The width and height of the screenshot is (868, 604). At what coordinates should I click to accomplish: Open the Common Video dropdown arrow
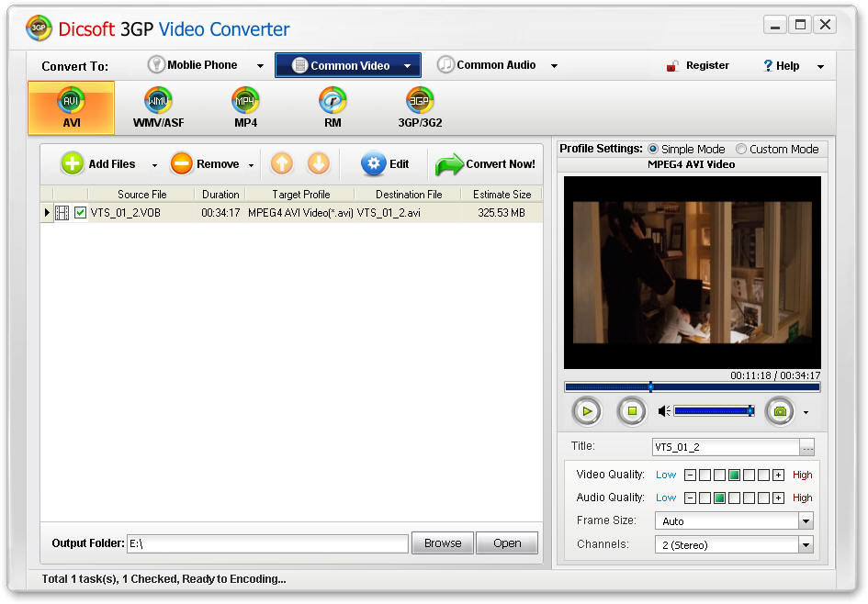coord(408,66)
